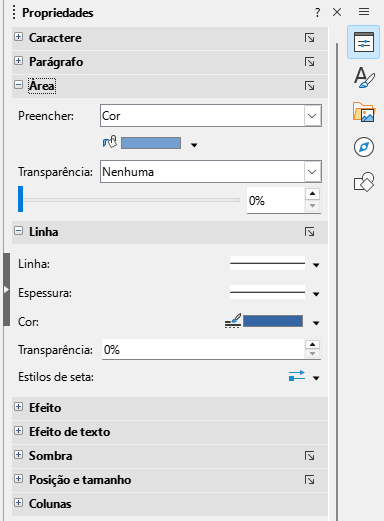The height and width of the screenshot is (521, 384).
Task: Click the blue fill color swatch
Action: 151,143
